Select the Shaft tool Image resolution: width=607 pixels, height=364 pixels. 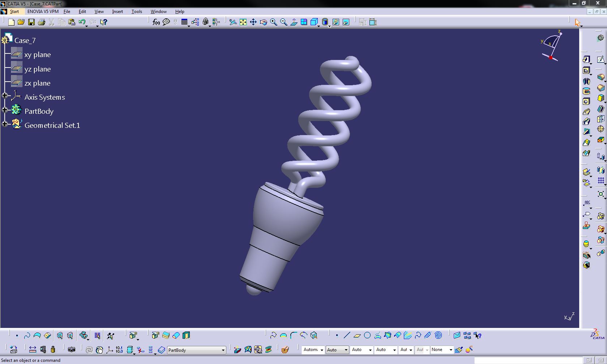[586, 81]
